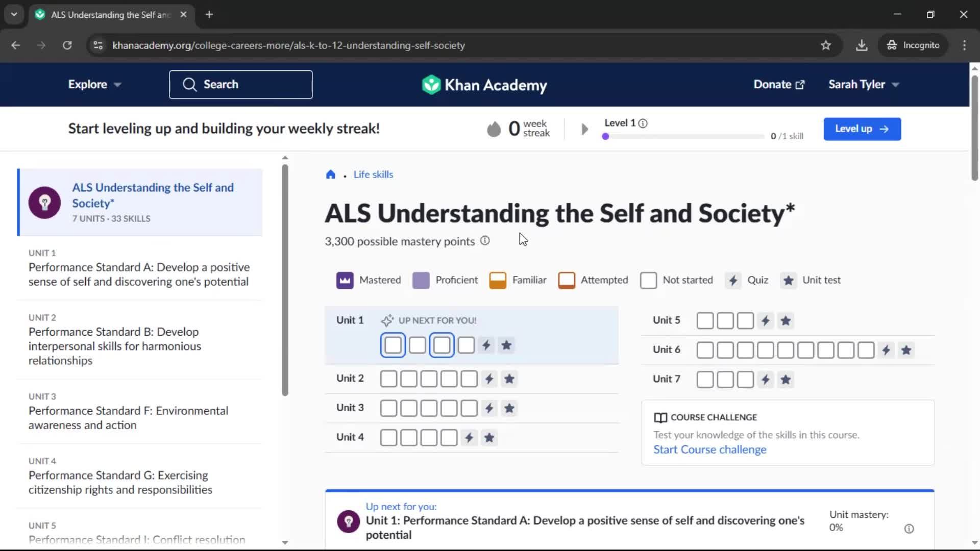The width and height of the screenshot is (980, 551).
Task: Open Unit 4 Performance Standard G sidebar item
Action: 139,476
